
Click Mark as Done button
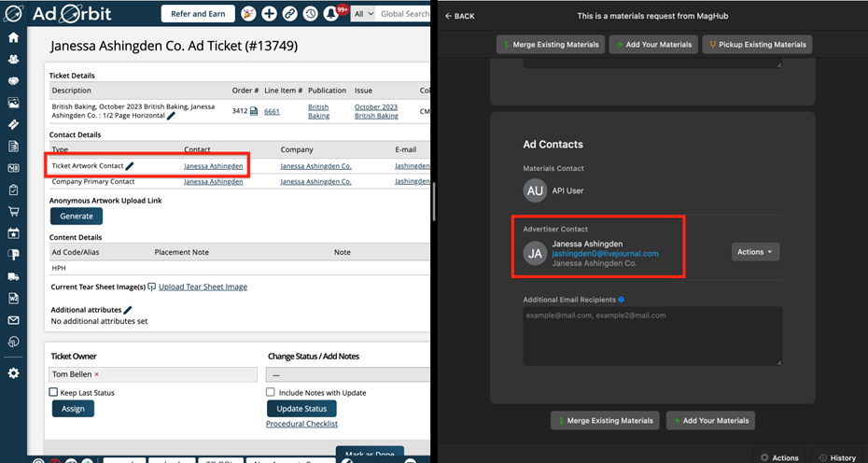[370, 454]
